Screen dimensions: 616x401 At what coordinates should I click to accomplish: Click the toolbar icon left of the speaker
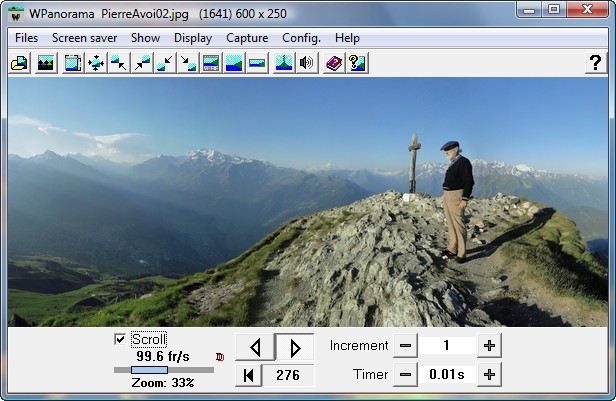(x=284, y=63)
